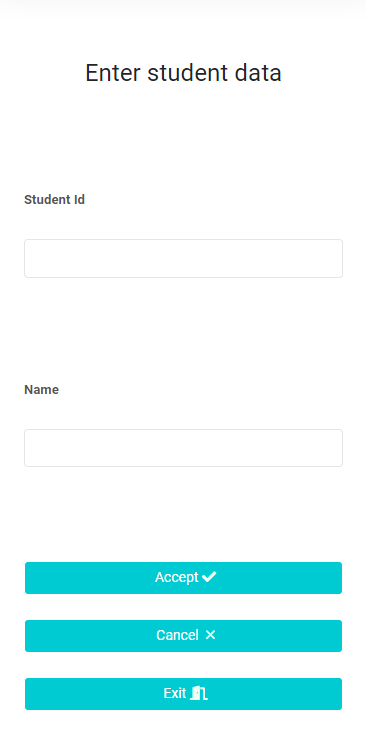Leave the form via Exit
This screenshot has width=366, height=730.
tap(183, 694)
